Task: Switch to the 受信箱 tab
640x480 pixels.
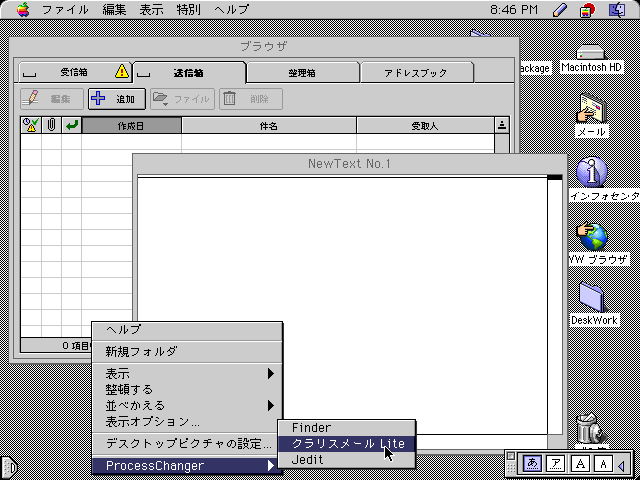Action: coord(75,72)
